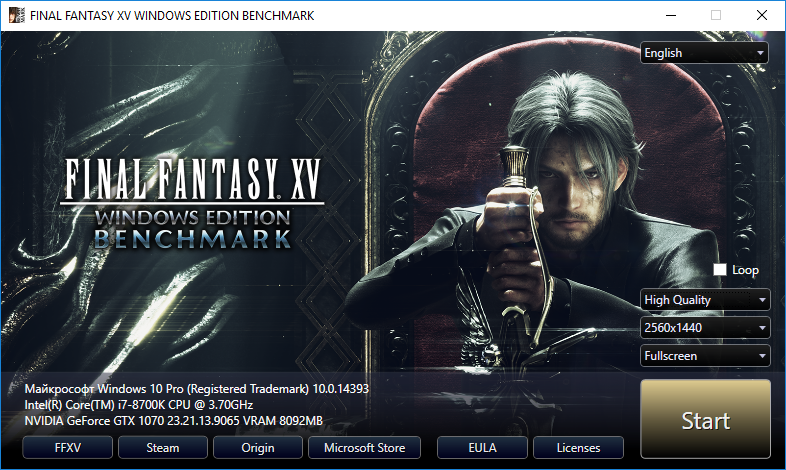Open the FFXV website button
The image size is (786, 470).
tap(68, 447)
